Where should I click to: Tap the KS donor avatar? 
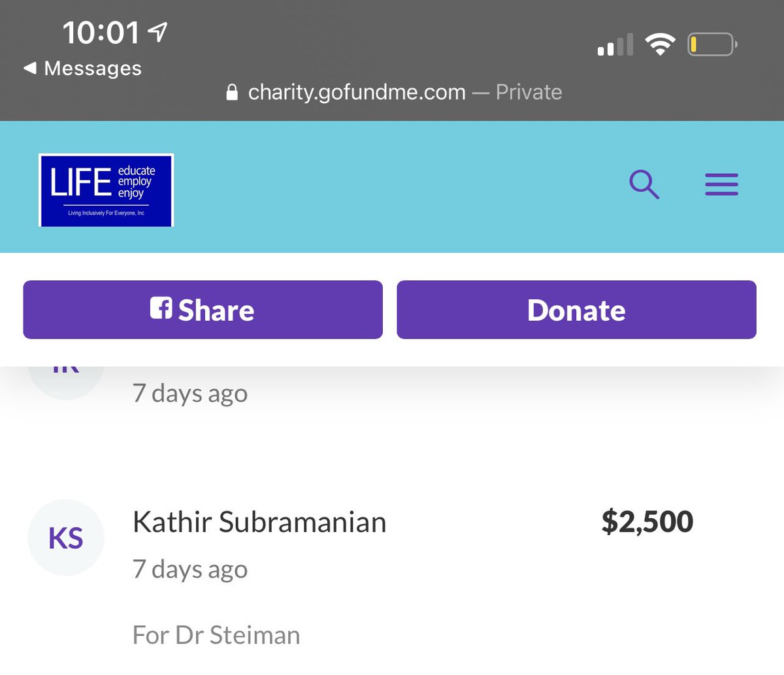(x=66, y=538)
